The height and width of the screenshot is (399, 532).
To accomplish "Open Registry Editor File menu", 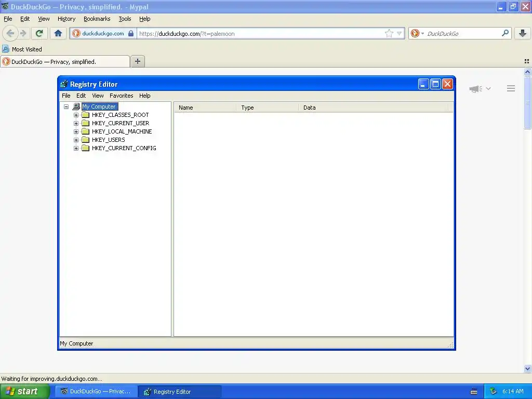I will (66, 96).
